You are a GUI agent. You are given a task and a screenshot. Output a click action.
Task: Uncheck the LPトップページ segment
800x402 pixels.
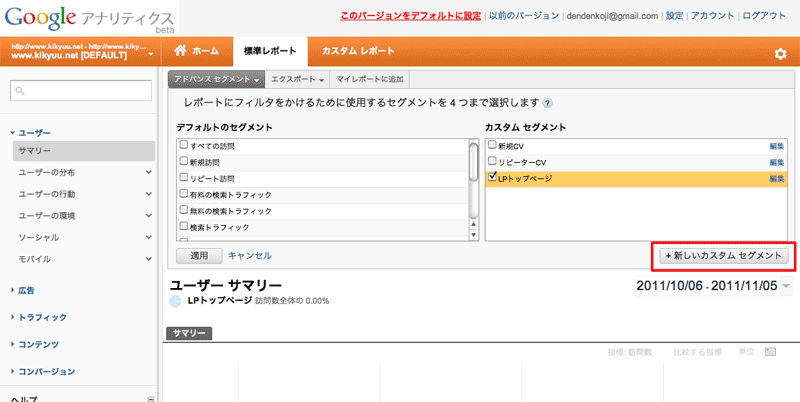click(x=491, y=178)
